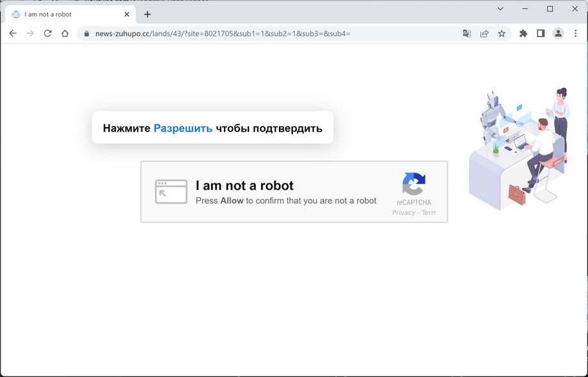Click 'Press Allow to confirm' text
Screen dimensions: 588x377
coord(286,201)
